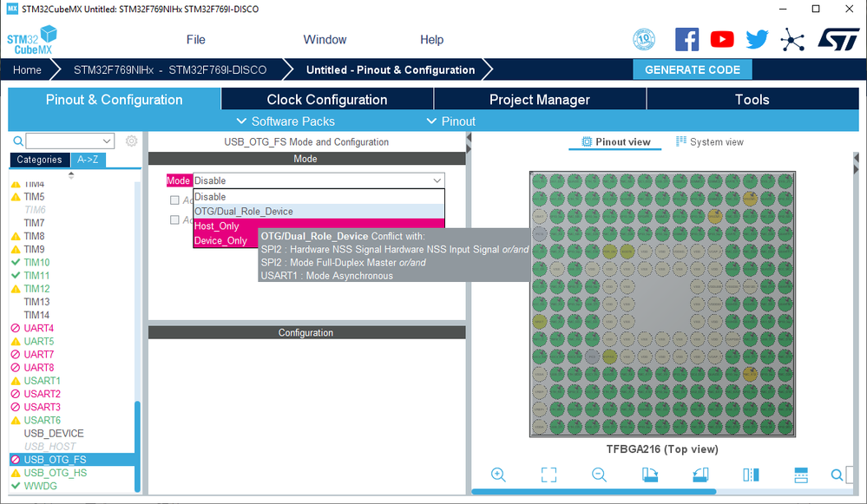The image size is (867, 504).
Task: Open the Window menu
Action: click(325, 40)
